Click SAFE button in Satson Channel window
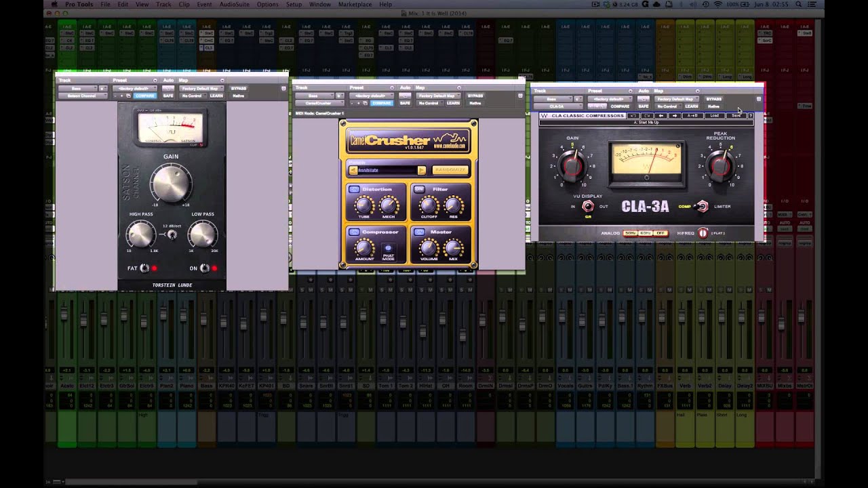This screenshot has height=488, width=868. pyautogui.click(x=168, y=96)
